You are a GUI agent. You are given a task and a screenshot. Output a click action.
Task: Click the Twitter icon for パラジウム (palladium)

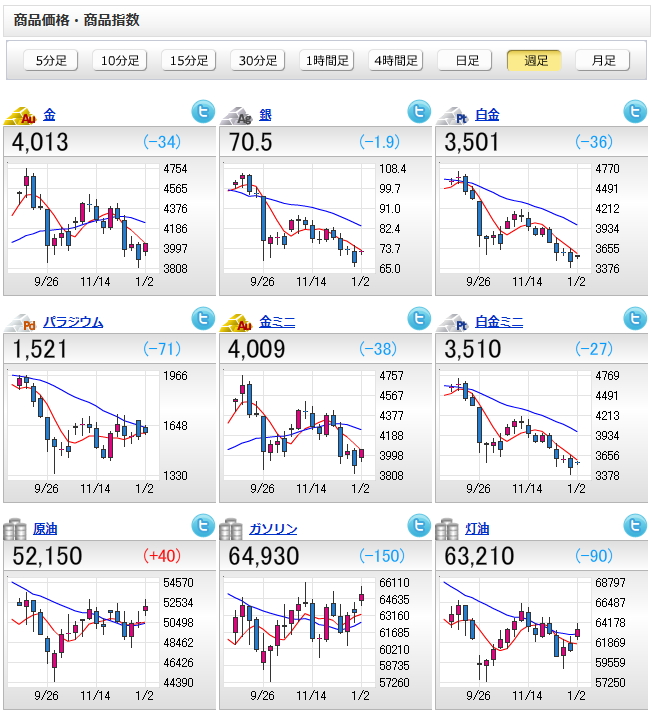203,319
